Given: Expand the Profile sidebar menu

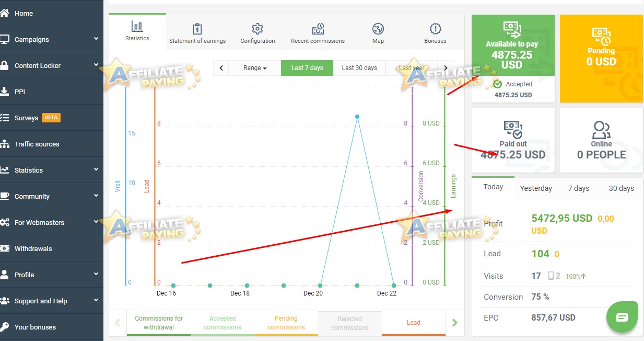Looking at the screenshot, I should click(x=52, y=275).
